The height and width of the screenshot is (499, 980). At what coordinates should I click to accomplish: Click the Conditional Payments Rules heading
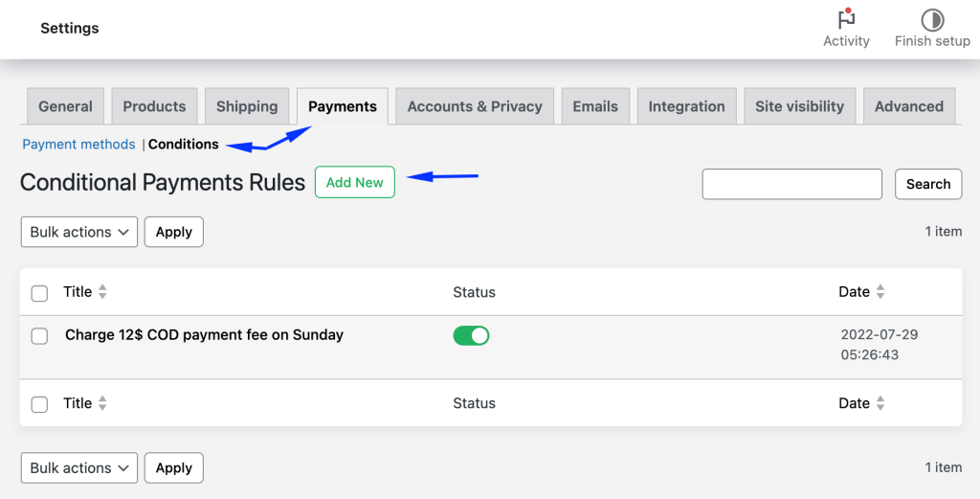tap(163, 183)
